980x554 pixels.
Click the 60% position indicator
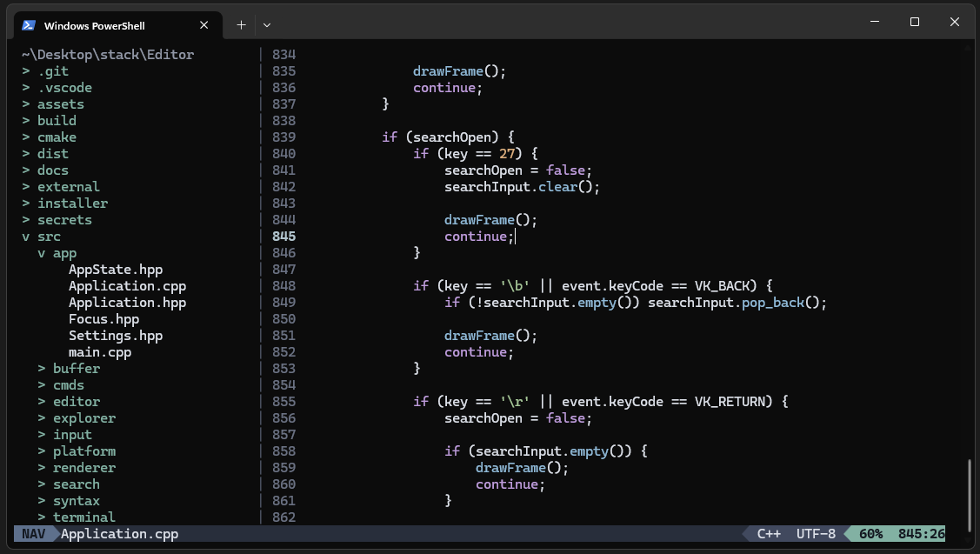870,534
